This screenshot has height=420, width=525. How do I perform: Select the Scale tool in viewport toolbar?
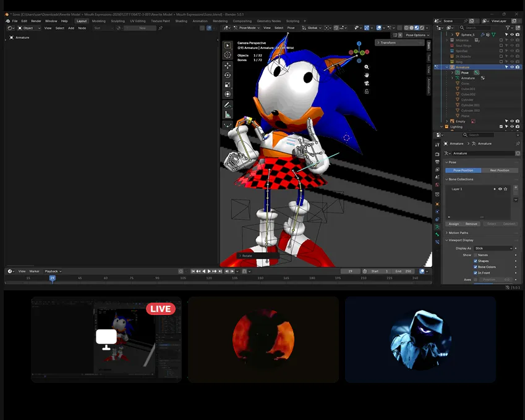click(228, 85)
